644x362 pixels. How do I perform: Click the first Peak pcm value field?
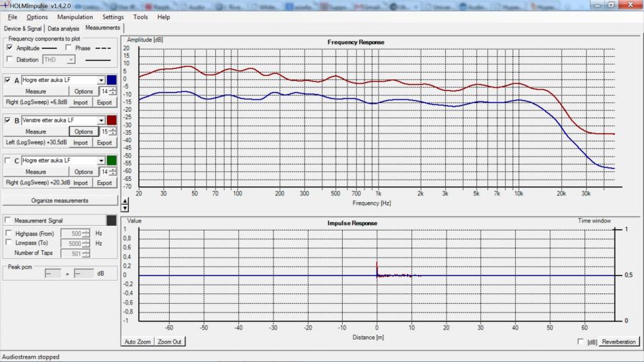click(53, 273)
